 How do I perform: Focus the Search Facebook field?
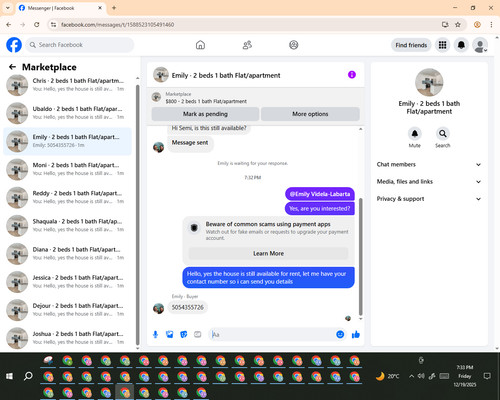(80, 45)
